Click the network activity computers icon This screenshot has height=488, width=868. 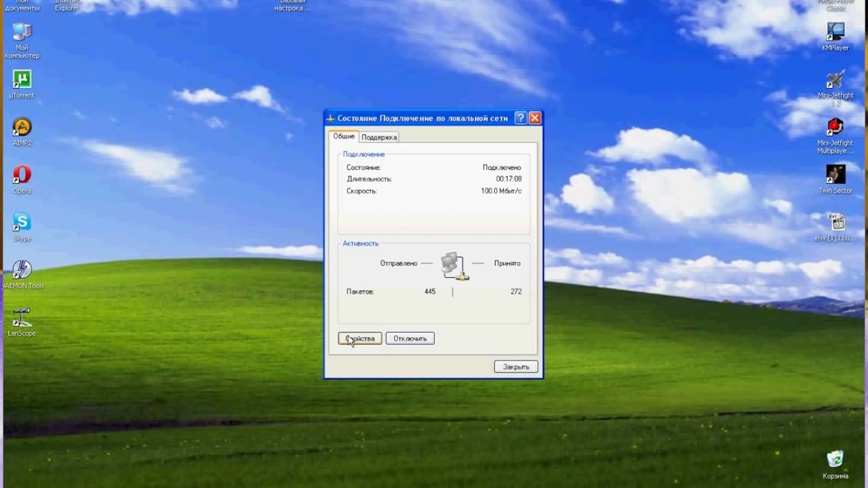point(454,266)
